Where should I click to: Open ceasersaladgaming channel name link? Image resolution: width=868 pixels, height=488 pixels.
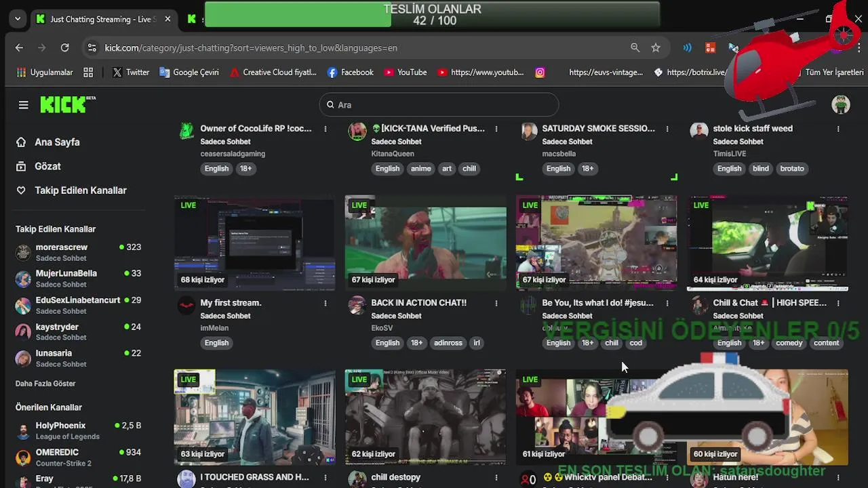point(233,154)
